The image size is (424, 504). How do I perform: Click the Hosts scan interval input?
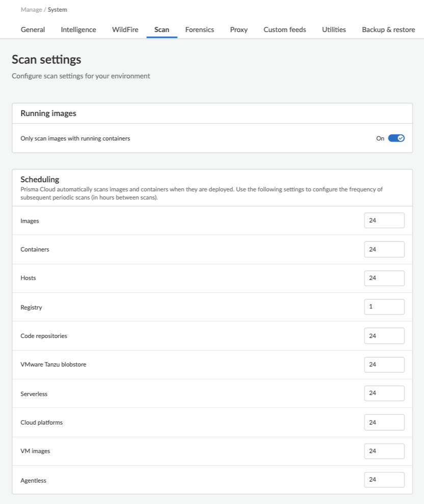(x=384, y=278)
